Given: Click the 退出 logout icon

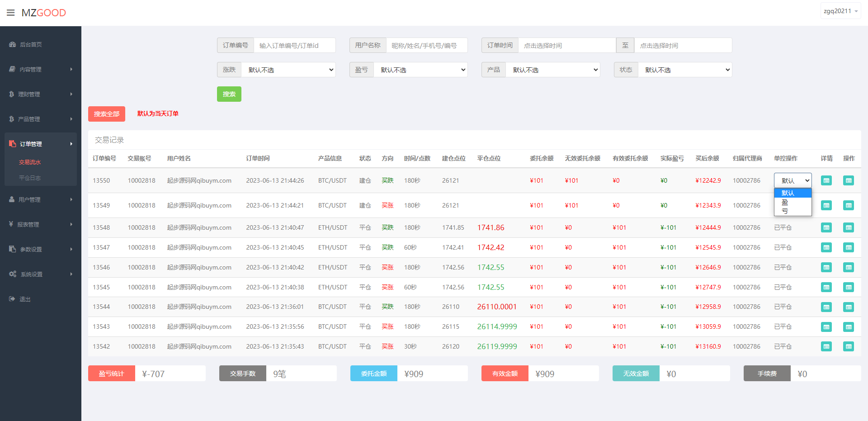Looking at the screenshot, I should tap(12, 299).
